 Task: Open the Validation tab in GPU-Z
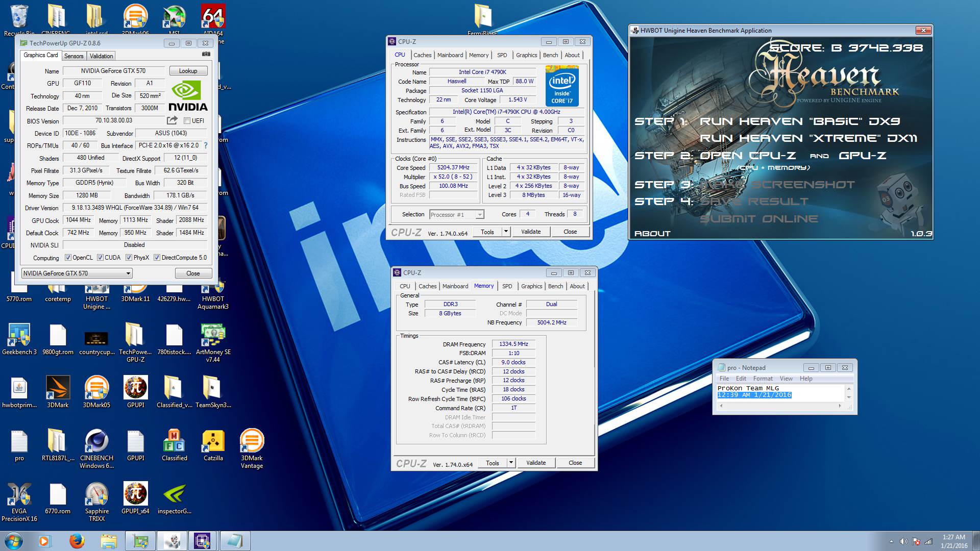102,56
